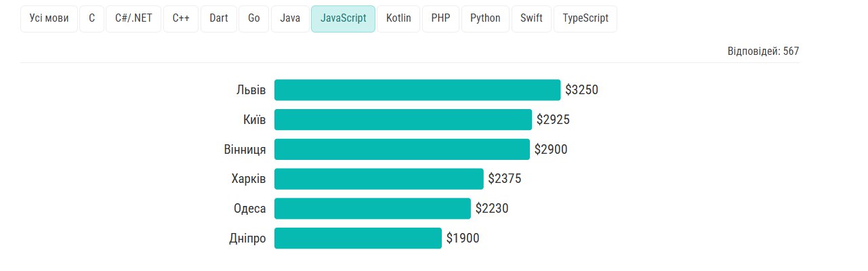Switch to the Python tab
Viewport: 868px width, 271px height.
point(485,19)
